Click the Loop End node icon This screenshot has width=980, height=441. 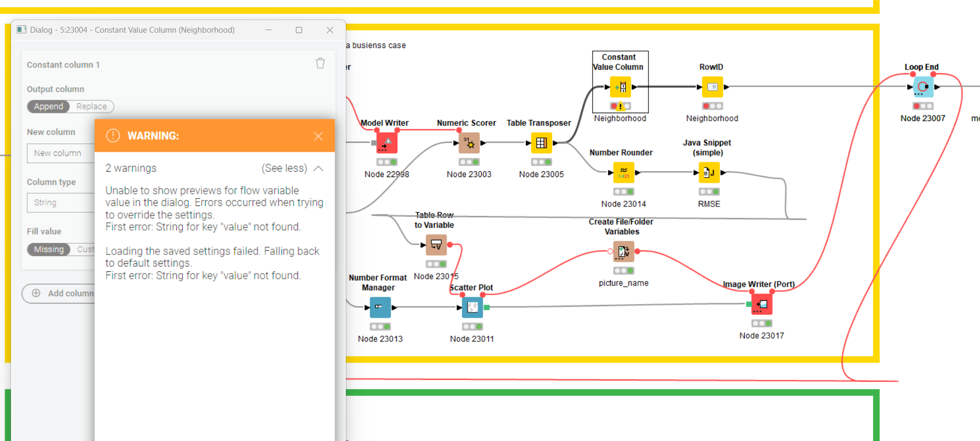[x=923, y=87]
